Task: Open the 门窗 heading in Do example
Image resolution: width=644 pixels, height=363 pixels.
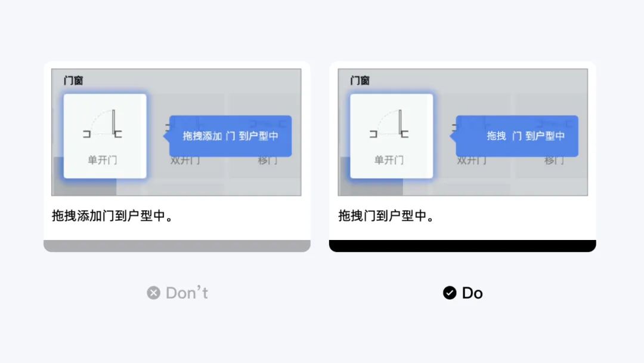Action: click(360, 81)
